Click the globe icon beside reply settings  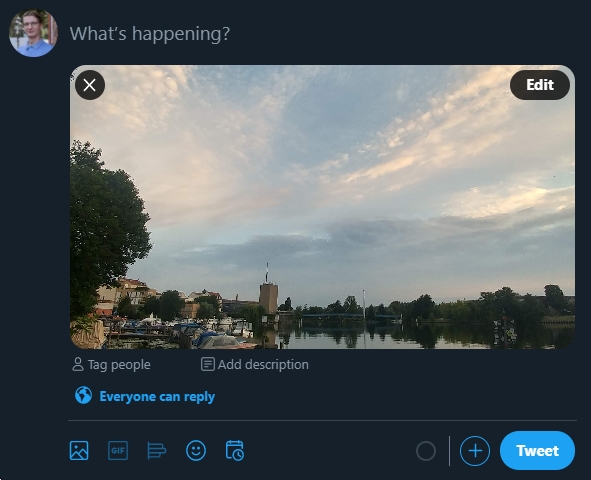pyautogui.click(x=83, y=396)
